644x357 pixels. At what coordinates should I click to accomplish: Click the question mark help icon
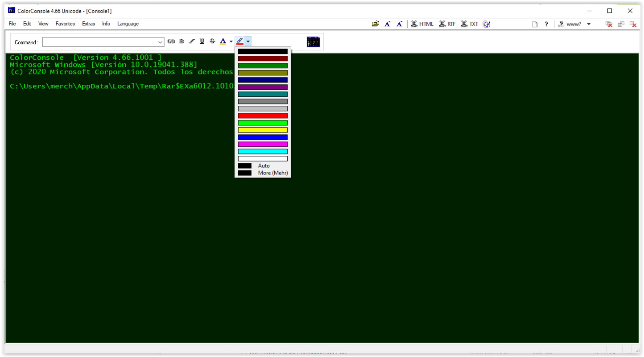coord(546,24)
